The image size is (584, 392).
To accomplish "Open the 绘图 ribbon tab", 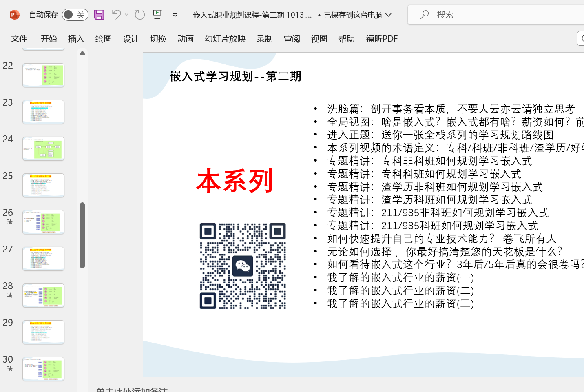I will click(103, 39).
